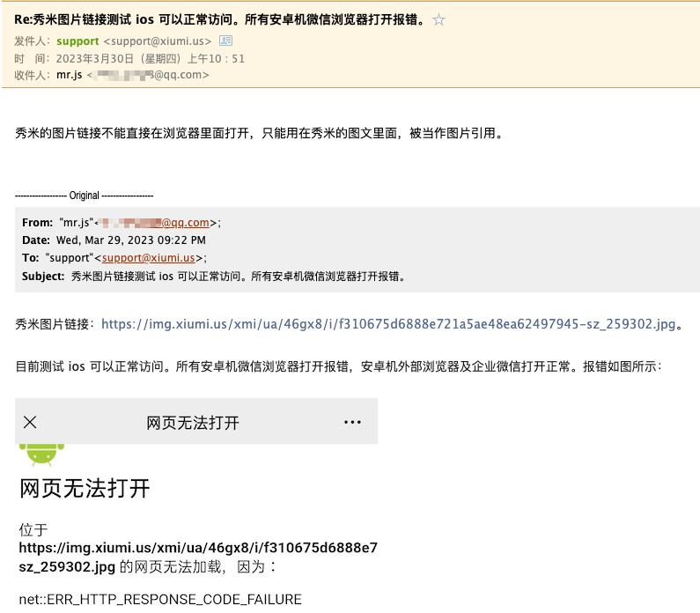Click the error net::ERR_HTTP_RESPONSE_CODE_FAILURE

[160, 599]
